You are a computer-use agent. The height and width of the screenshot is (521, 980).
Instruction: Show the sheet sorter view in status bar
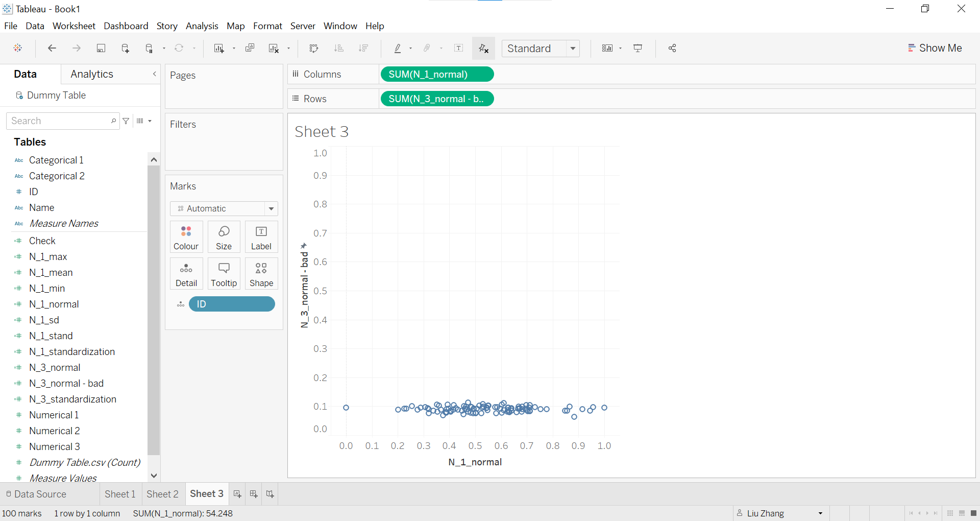click(950, 513)
